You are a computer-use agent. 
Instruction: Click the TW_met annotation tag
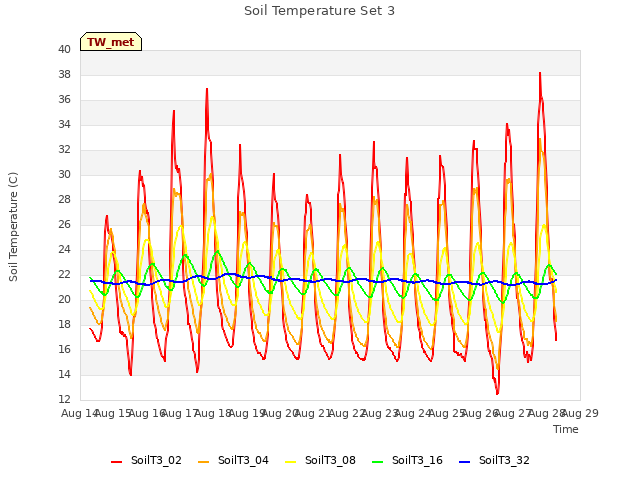point(111,42)
